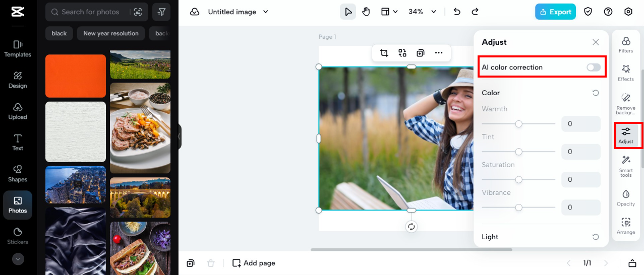Click the Saturation value field
The width and height of the screenshot is (644, 275).
click(x=581, y=179)
